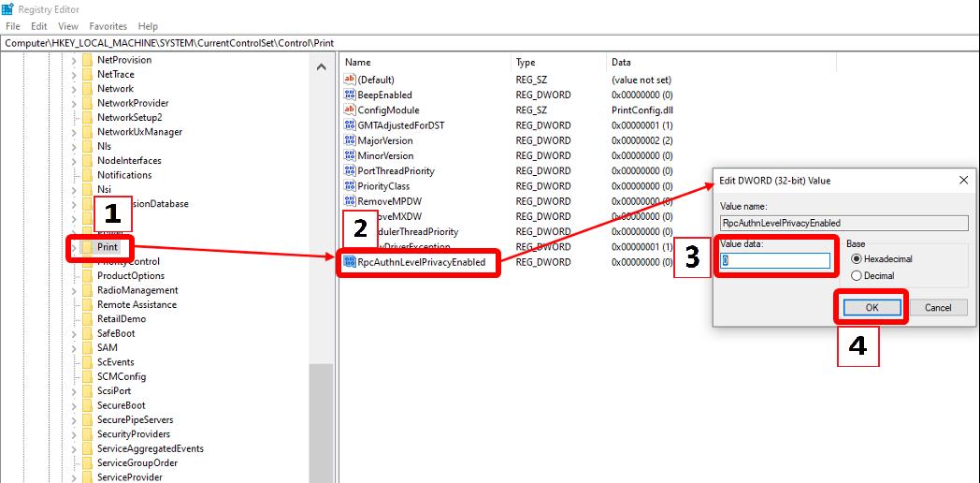Select the Remote Assistance key

click(137, 305)
